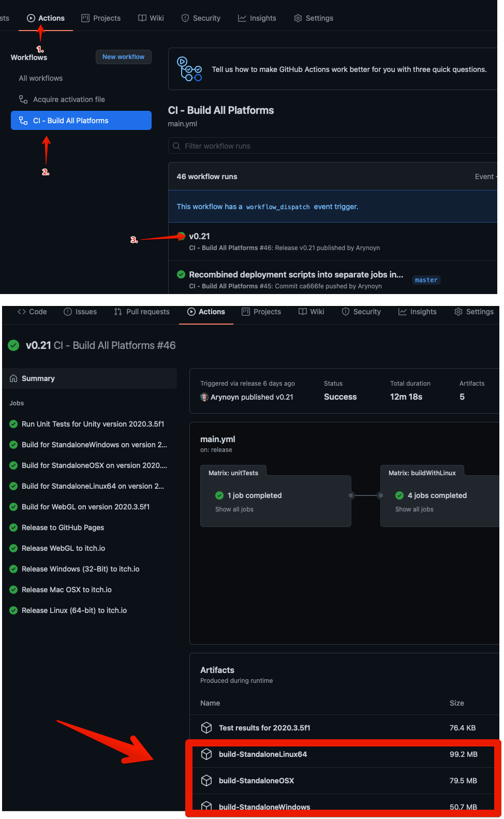Viewport: 504px width, 819px height.
Task: Click the New workflow button
Action: click(124, 57)
